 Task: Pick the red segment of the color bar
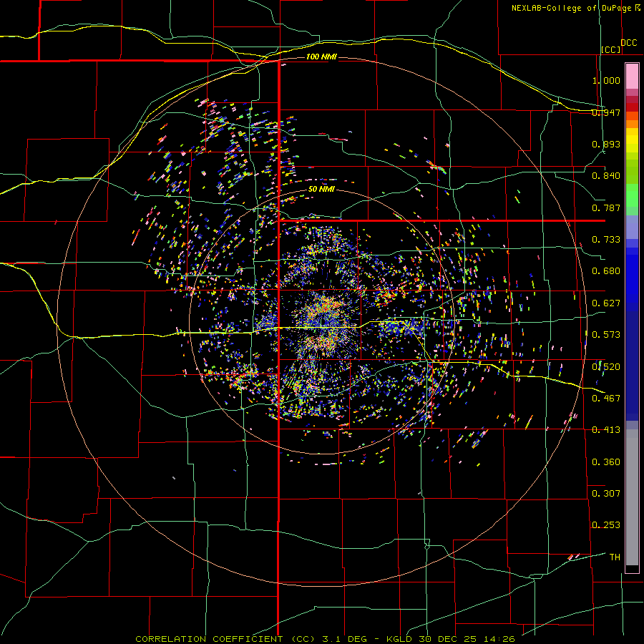[x=632, y=107]
